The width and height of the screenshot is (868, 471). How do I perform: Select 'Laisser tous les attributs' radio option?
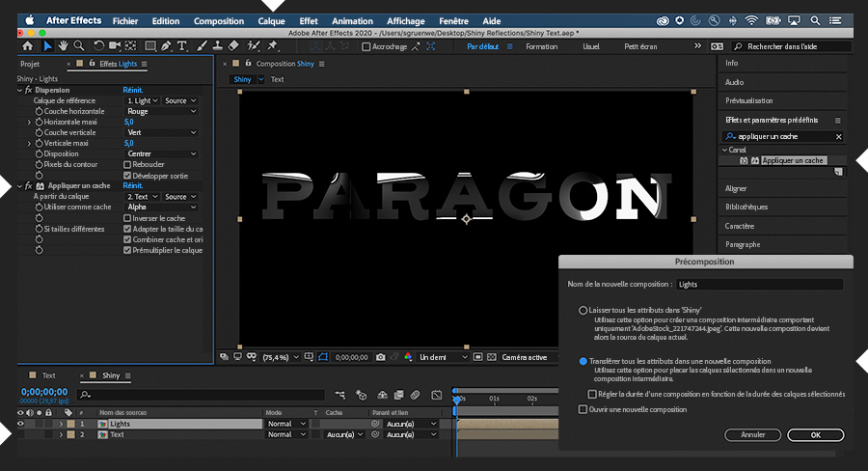583,311
